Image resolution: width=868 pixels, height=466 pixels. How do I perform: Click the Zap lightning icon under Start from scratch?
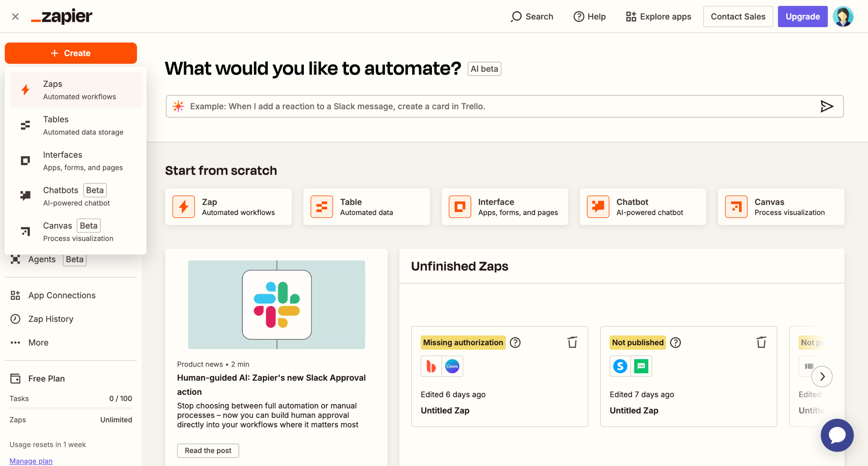coord(183,207)
